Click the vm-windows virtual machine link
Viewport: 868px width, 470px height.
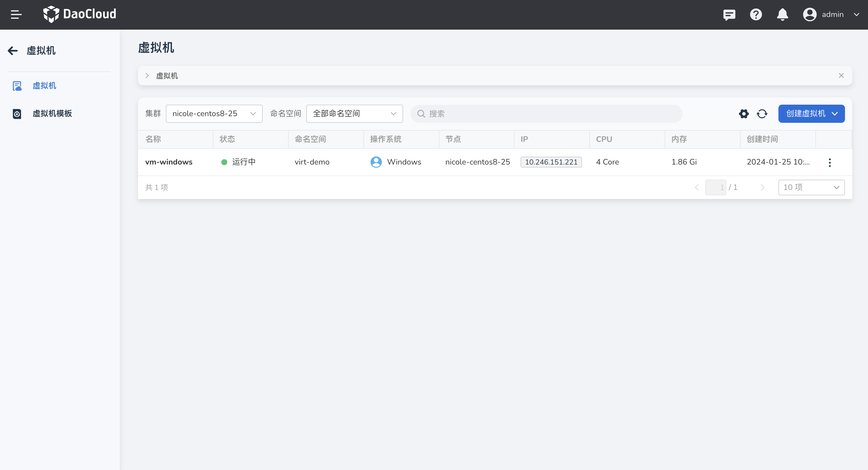coord(169,162)
